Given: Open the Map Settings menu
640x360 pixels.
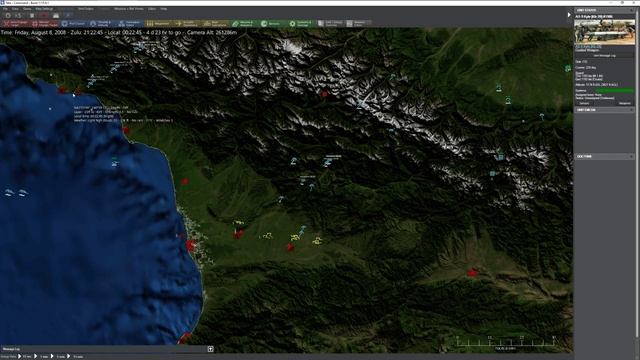Looking at the screenshot, I should coord(44,9).
